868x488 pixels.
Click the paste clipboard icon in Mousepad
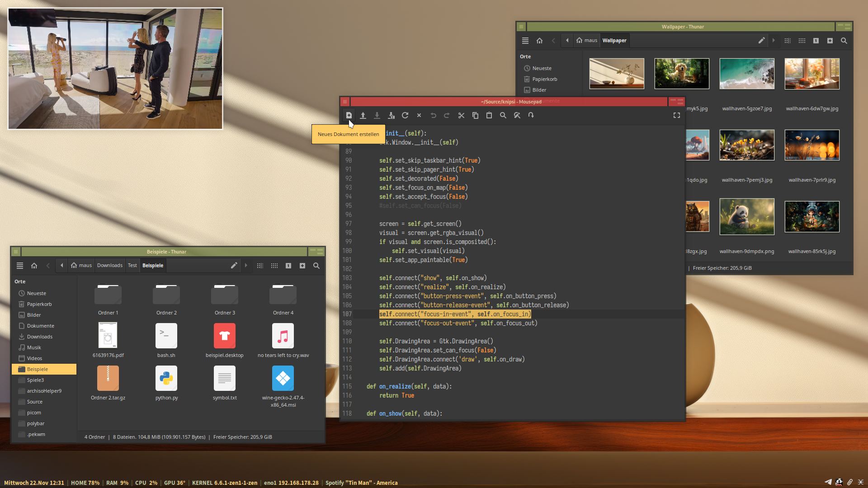tap(489, 115)
